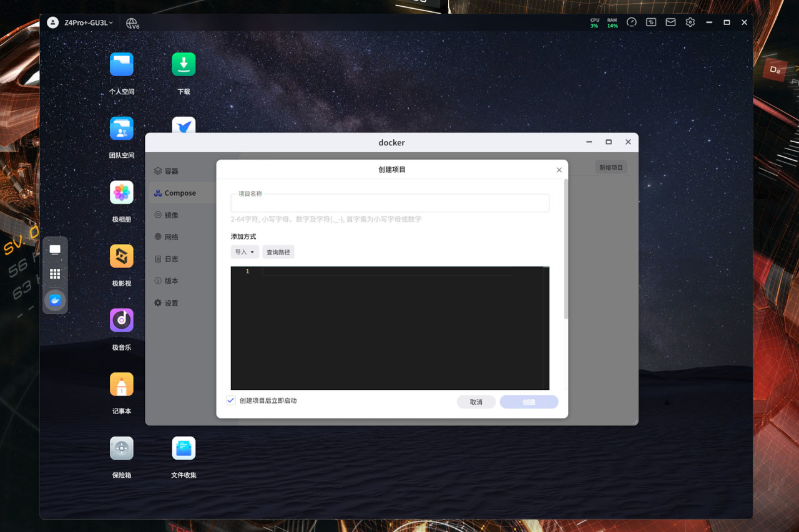Image resolution: width=799 pixels, height=532 pixels.
Task: Open the 导入 import method dropdown
Action: pyautogui.click(x=245, y=252)
